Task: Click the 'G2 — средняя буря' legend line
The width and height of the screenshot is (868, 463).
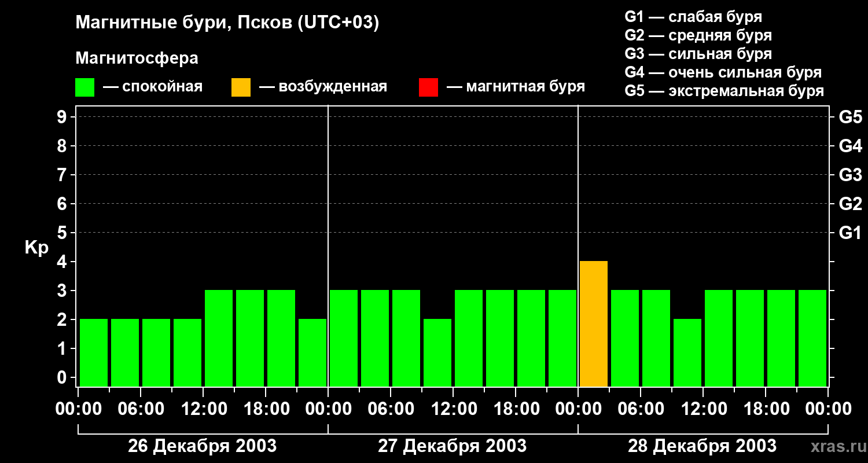Action: [698, 35]
